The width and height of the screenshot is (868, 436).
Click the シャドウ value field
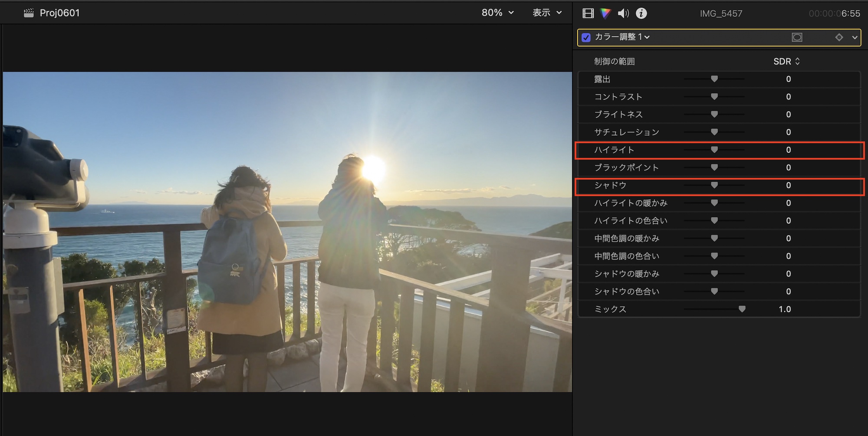(788, 185)
